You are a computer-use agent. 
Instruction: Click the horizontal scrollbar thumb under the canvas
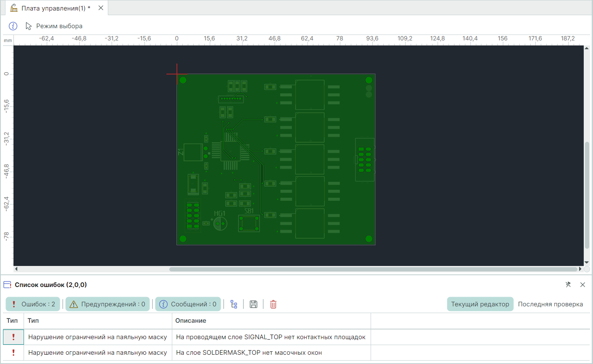pos(373,269)
